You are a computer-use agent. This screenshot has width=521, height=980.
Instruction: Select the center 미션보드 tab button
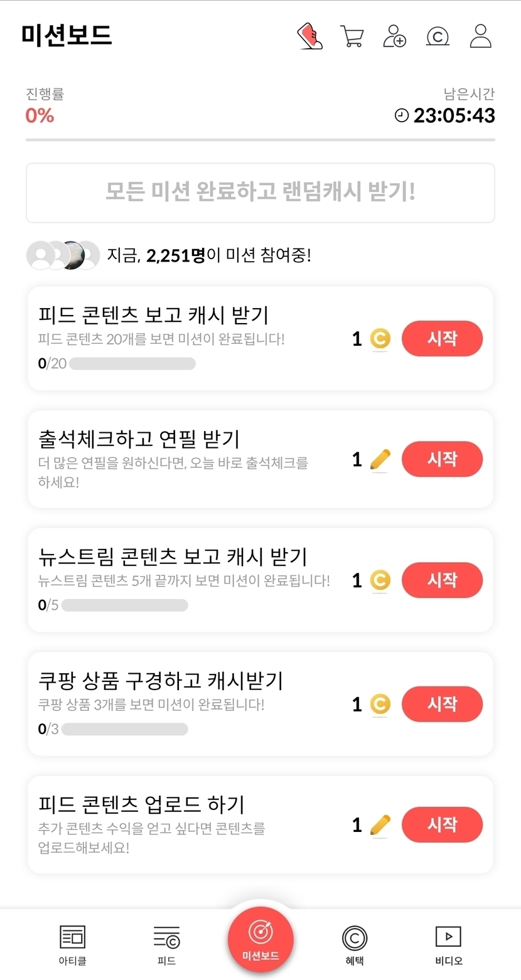tap(260, 939)
